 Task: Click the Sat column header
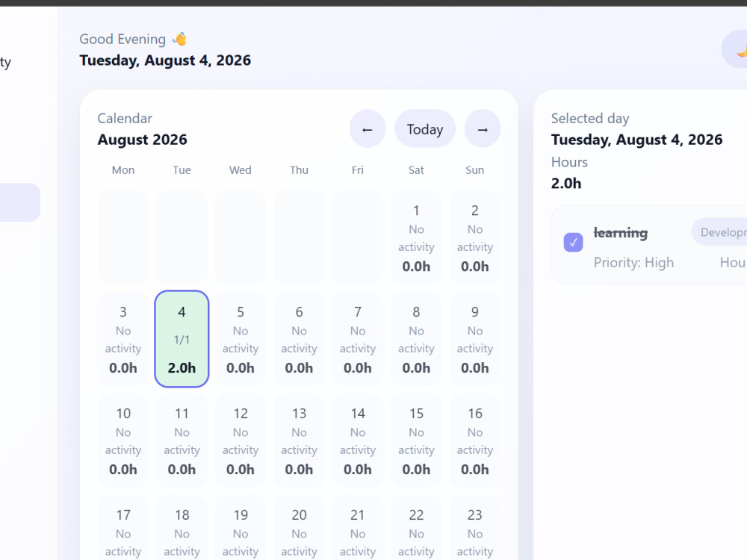tap(416, 170)
